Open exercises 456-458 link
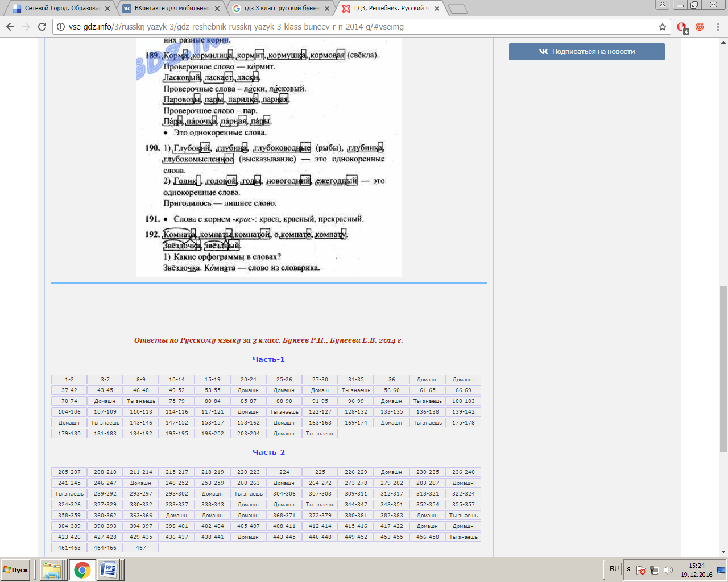The height and width of the screenshot is (582, 728). (427, 537)
